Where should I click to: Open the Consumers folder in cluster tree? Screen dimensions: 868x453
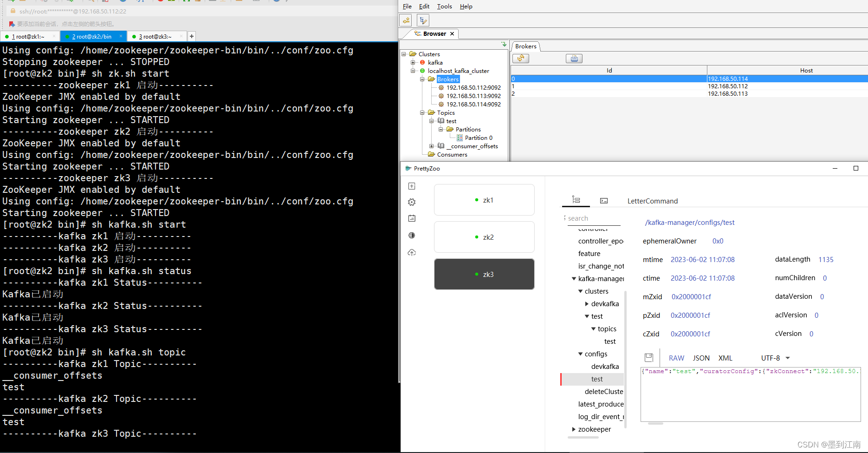(x=452, y=154)
